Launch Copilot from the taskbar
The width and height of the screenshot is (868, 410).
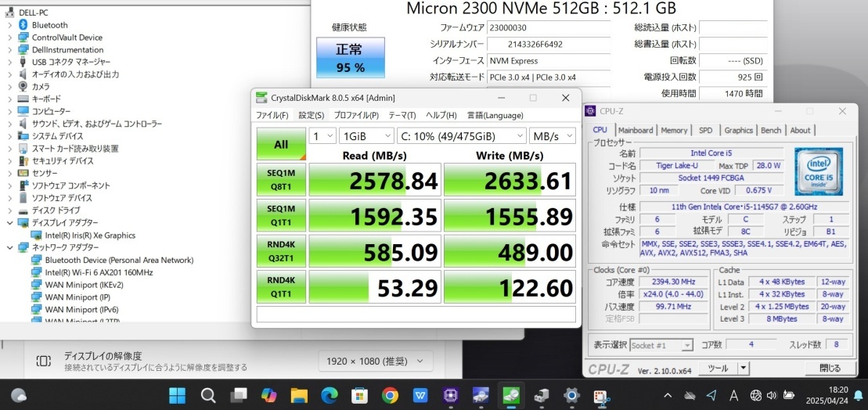(x=269, y=396)
